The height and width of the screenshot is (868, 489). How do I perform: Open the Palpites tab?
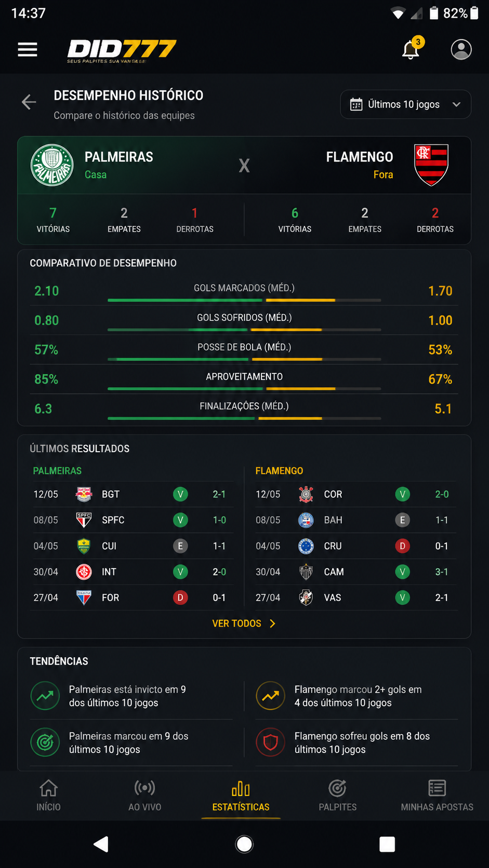click(338, 795)
